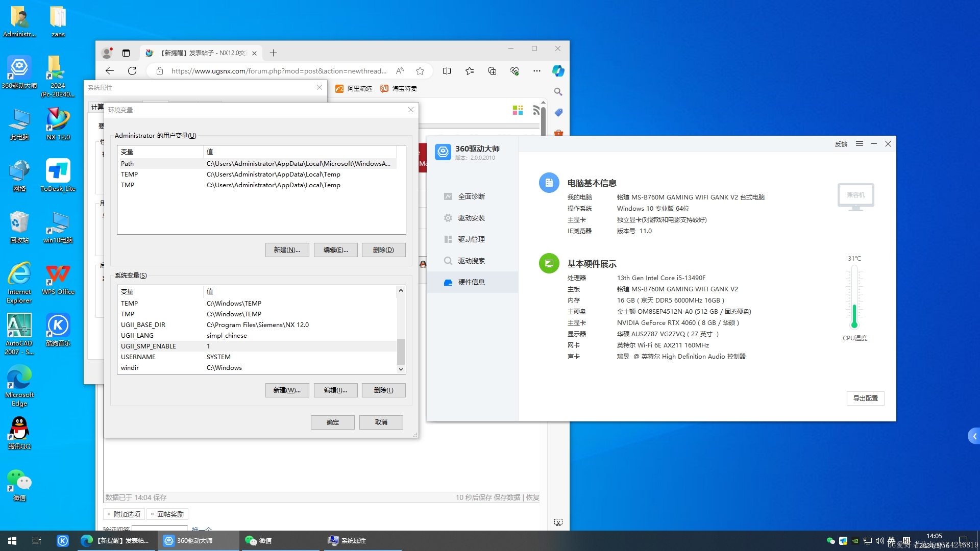
Task: Click 导出配置 button in 360驱动大师
Action: pos(866,398)
